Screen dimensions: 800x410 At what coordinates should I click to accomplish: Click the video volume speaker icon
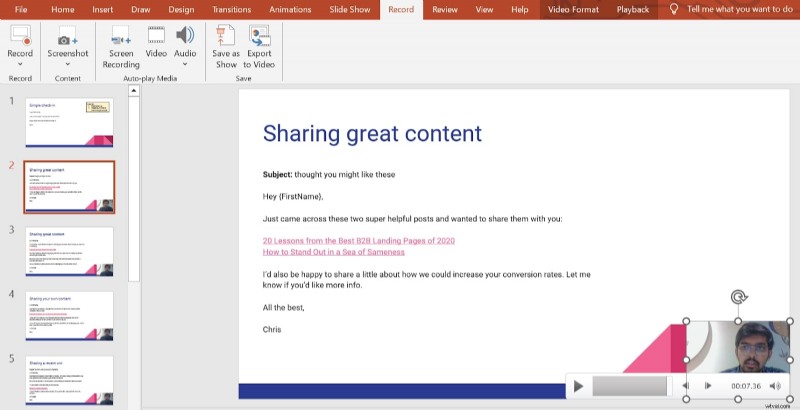tap(775, 386)
